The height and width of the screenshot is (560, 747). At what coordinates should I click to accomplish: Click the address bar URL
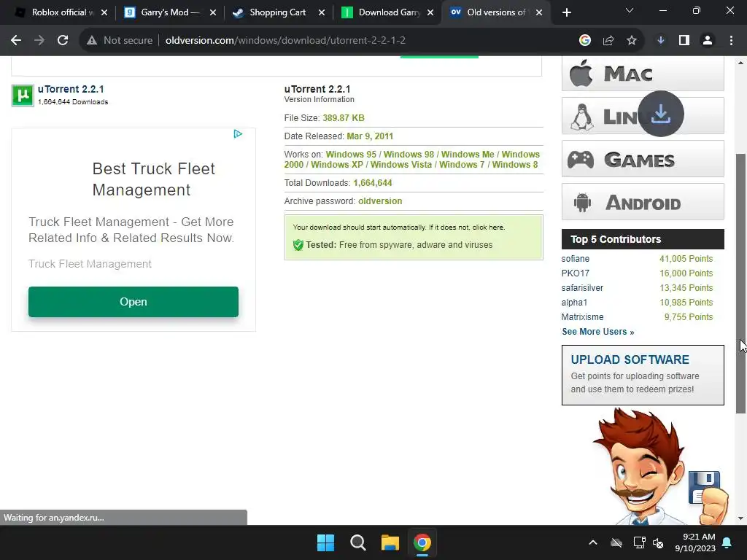pos(285,41)
